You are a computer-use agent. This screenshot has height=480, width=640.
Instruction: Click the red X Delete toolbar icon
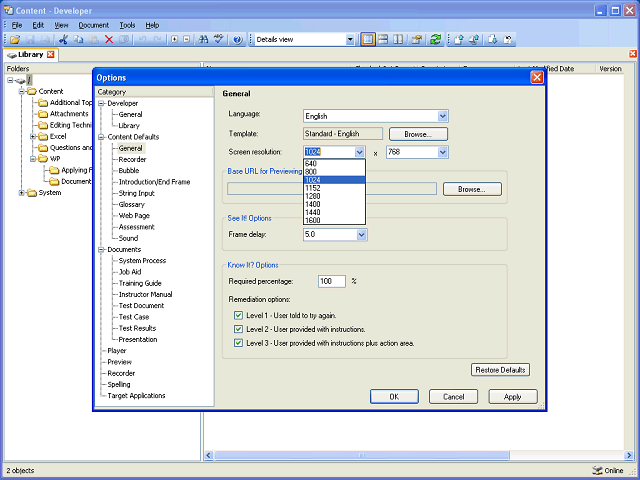pos(109,40)
